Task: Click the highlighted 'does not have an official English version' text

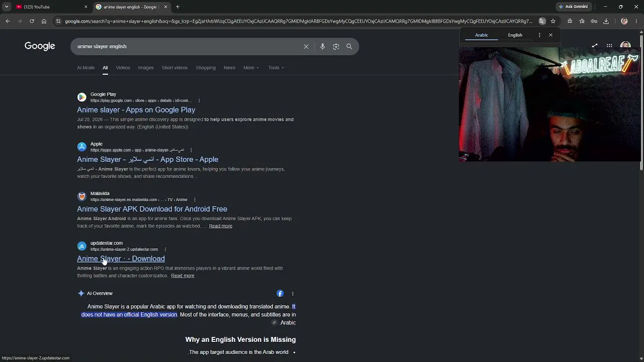Action: [129, 315]
